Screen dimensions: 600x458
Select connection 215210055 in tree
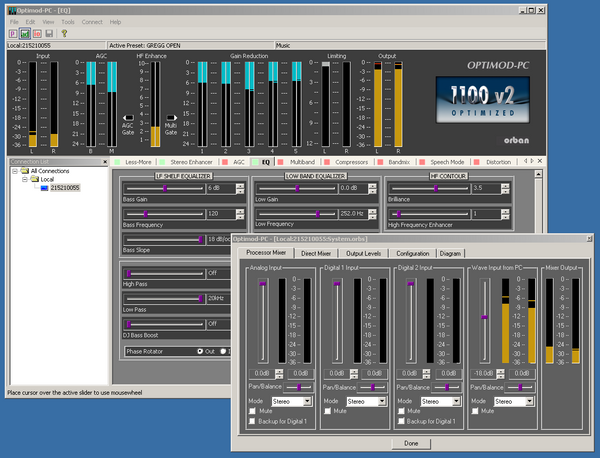[65, 188]
